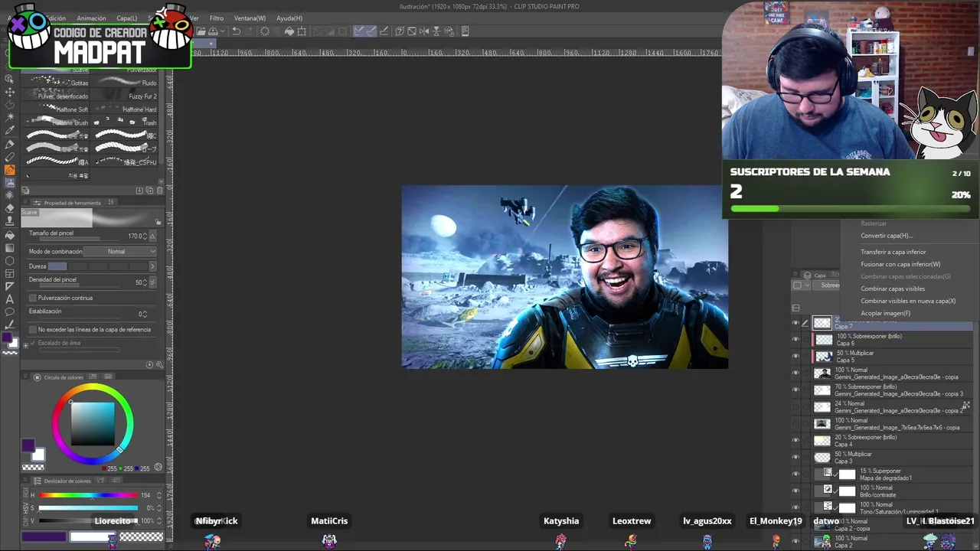Viewport: 980px width, 551px height.
Task: Select the Fill bucket tool
Action: [x=10, y=234]
